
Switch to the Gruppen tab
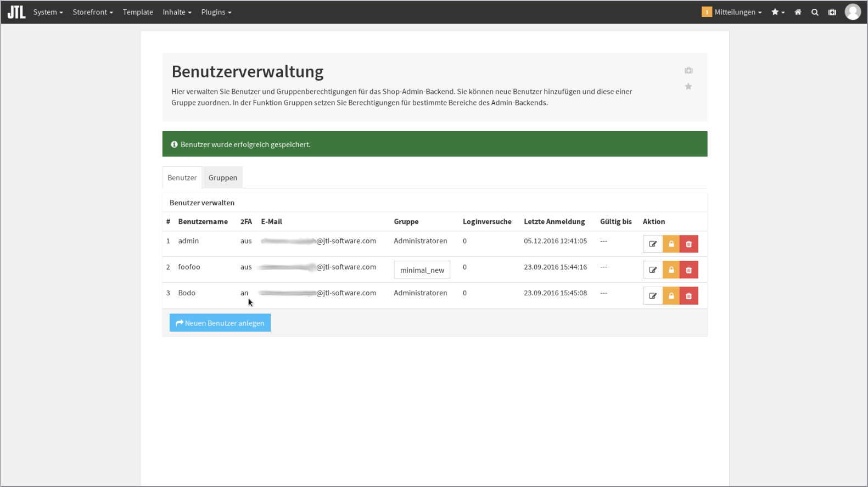click(223, 178)
